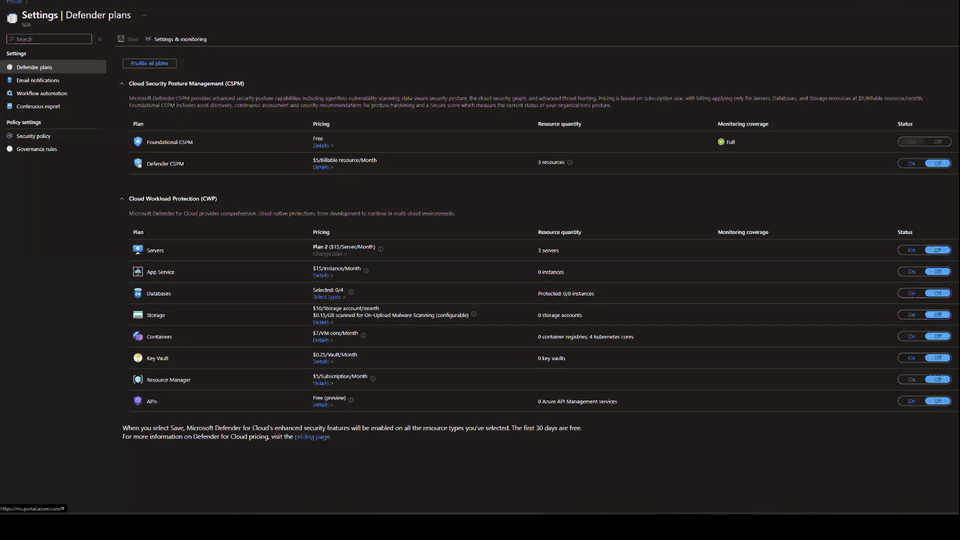Click info icon beside Storage malware scanning pricing
This screenshot has width=960, height=540.
(473, 314)
